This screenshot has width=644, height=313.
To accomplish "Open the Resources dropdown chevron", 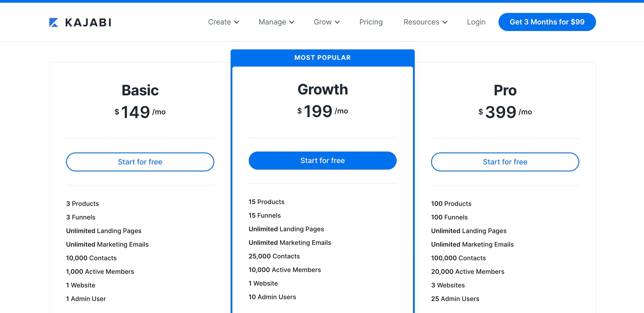I will [x=445, y=22].
